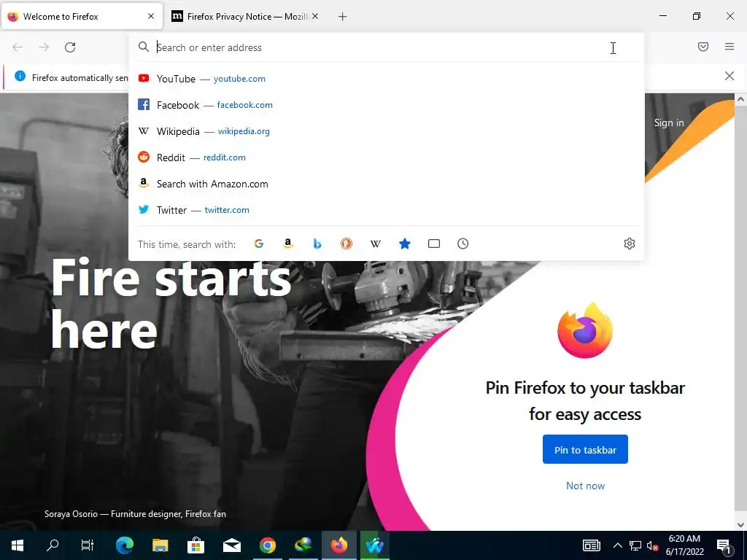Image resolution: width=747 pixels, height=560 pixels.
Task: Show hidden system tray icons
Action: pos(617,545)
